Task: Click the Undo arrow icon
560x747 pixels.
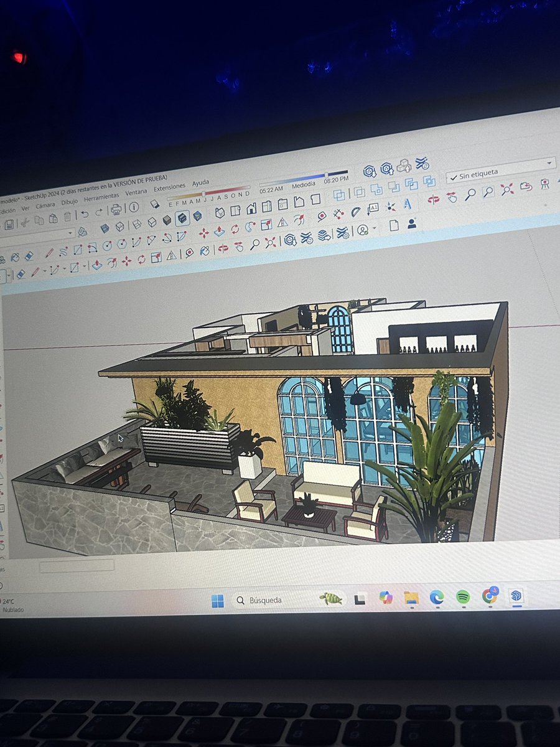Action: [x=85, y=214]
